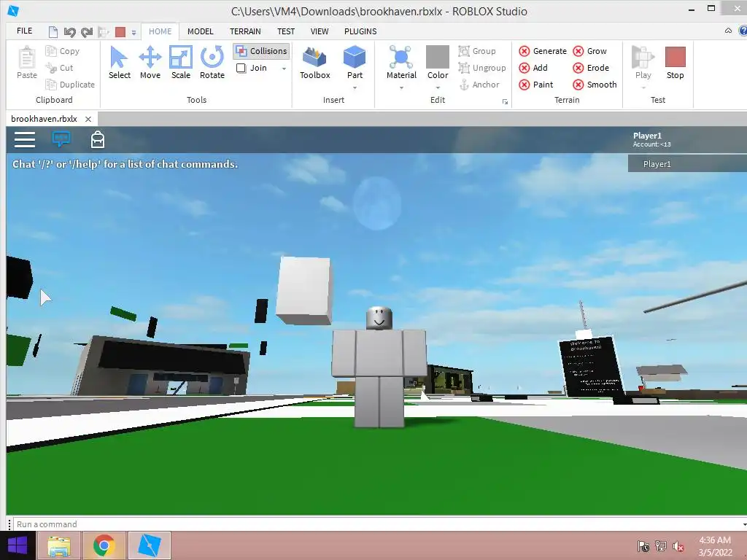747x560 pixels.
Task: Pick the Rotate tool
Action: click(212, 63)
